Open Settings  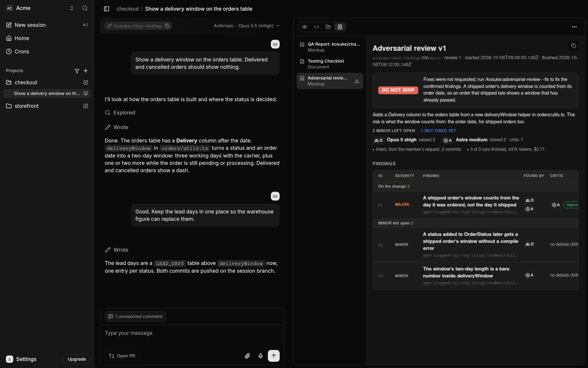21,359
